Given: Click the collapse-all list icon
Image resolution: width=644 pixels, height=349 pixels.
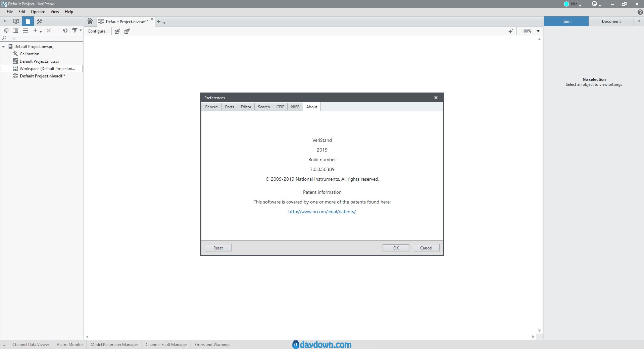Looking at the screenshot, I should pos(26,31).
